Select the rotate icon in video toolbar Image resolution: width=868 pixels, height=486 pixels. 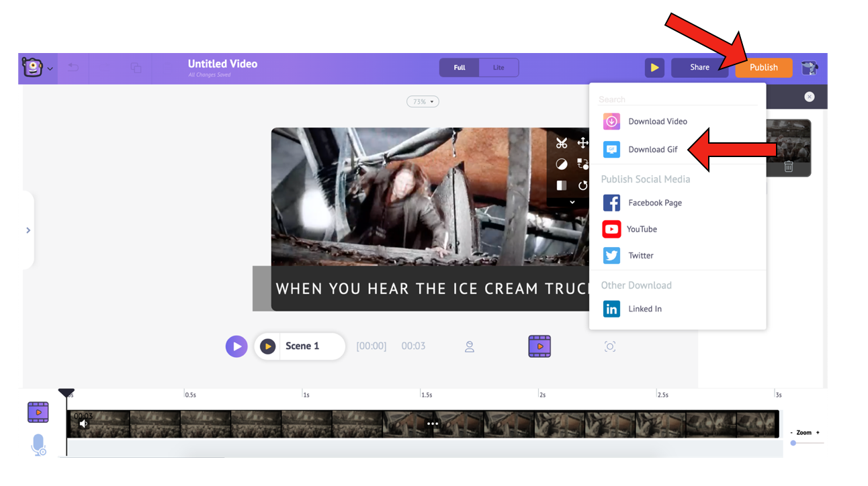pyautogui.click(x=583, y=185)
